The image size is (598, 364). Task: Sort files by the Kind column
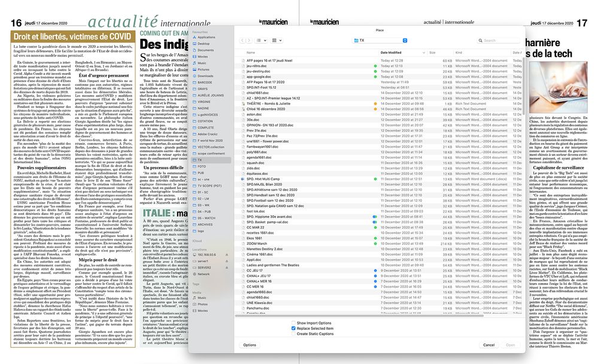tap(459, 53)
